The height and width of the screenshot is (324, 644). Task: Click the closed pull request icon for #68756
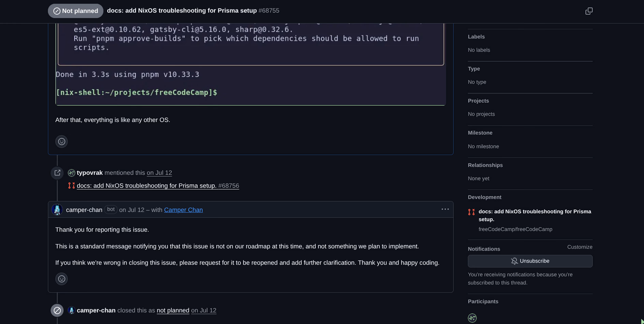(x=71, y=186)
